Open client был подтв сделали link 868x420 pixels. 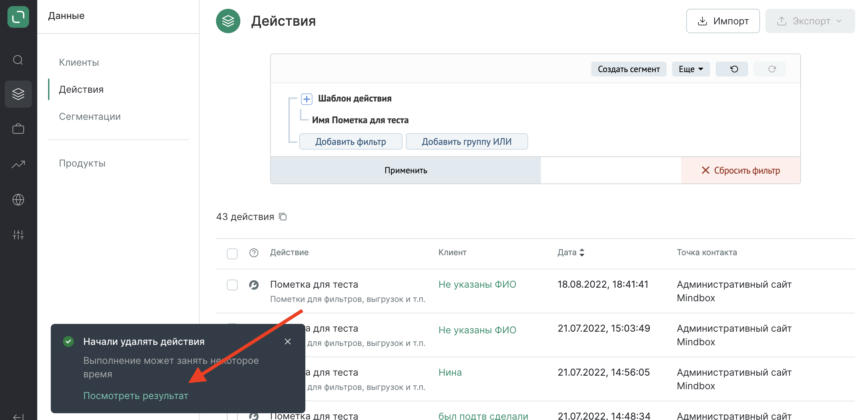coord(483,416)
